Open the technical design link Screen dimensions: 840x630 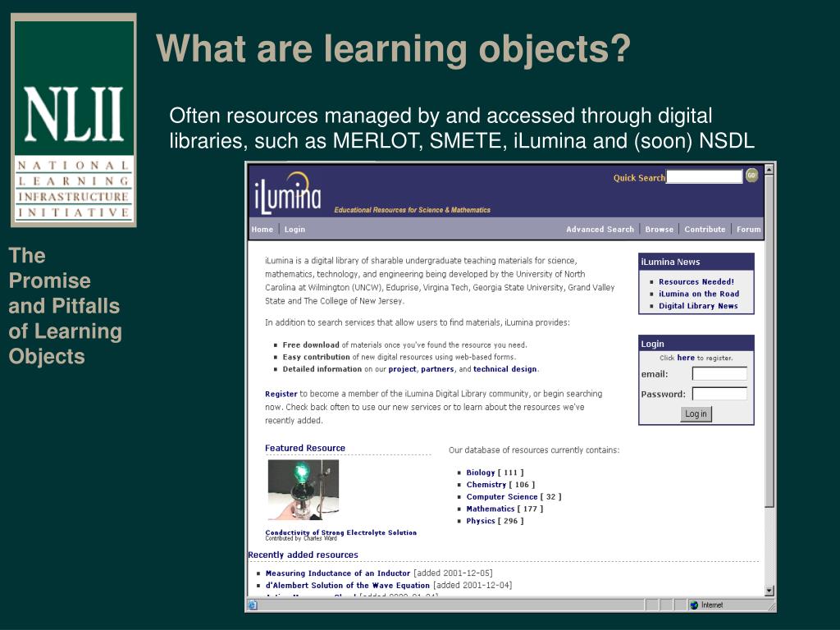[504, 369]
